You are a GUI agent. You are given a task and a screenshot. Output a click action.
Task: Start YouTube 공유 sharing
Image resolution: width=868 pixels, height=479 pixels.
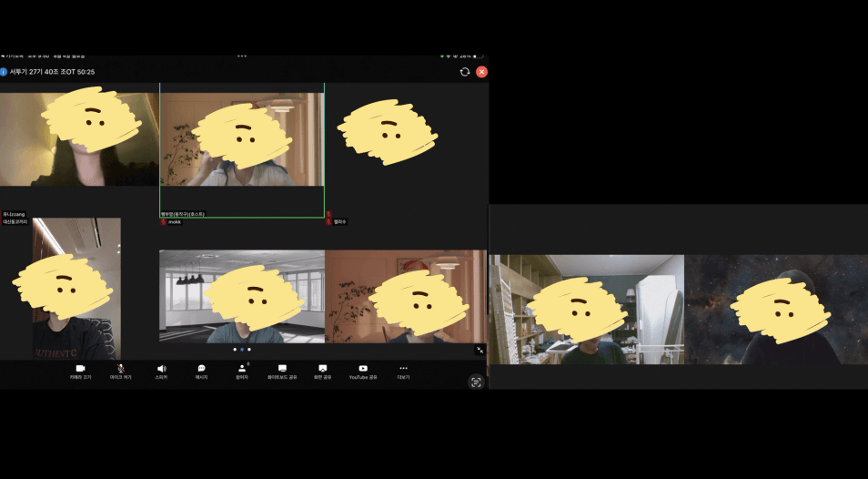coord(363,370)
